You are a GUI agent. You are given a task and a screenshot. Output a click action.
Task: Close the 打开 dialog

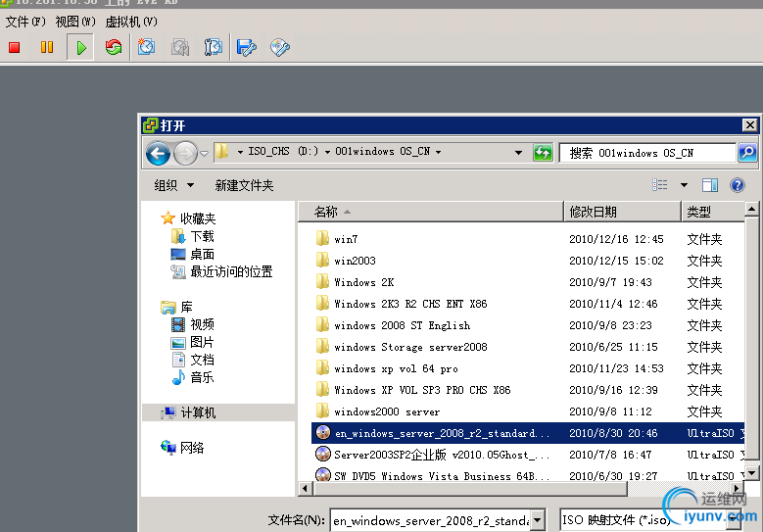point(750,125)
